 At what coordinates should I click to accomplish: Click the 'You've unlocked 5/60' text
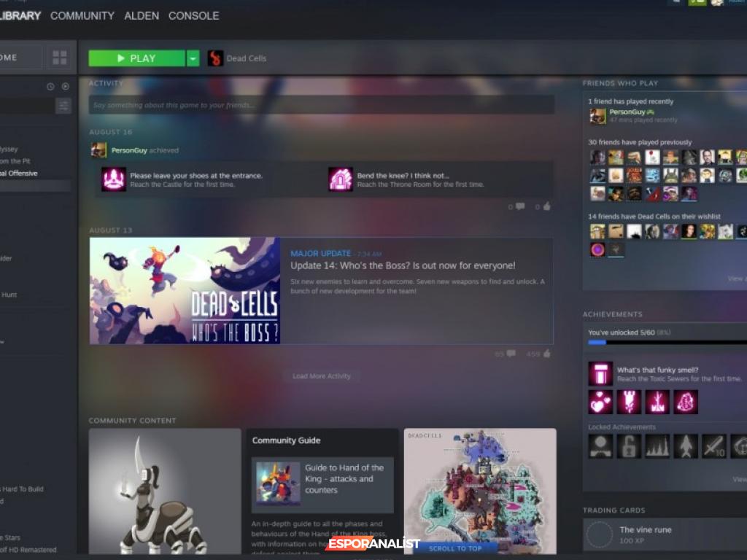pyautogui.click(x=622, y=332)
